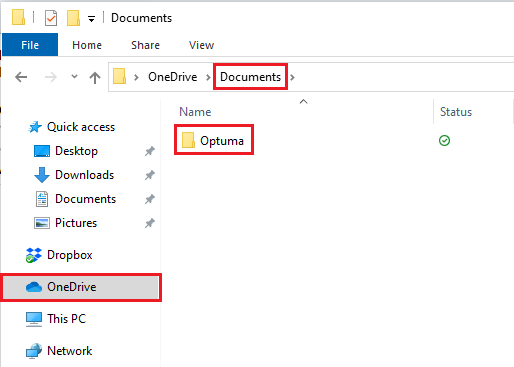The width and height of the screenshot is (514, 367).
Task: Click the OneDrive cloud icon
Action: (34, 287)
